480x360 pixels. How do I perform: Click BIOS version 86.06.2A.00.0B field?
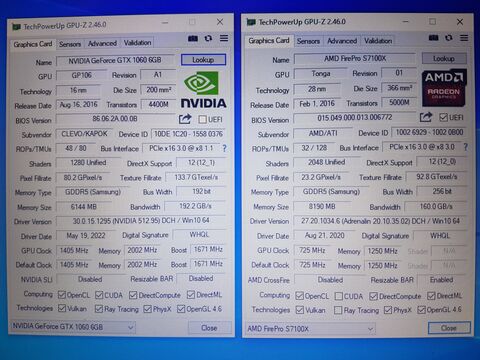pos(115,119)
